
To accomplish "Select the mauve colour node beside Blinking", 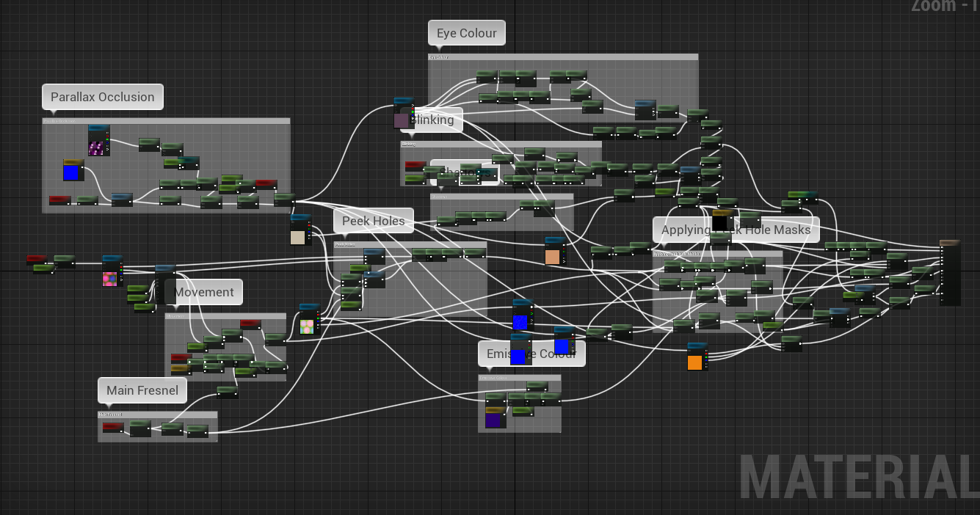I will (x=404, y=114).
